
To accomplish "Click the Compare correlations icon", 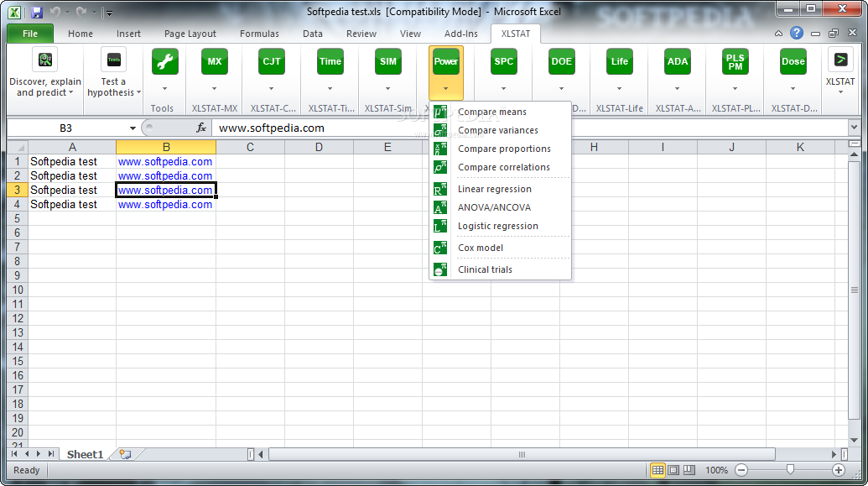I will tap(440, 167).
